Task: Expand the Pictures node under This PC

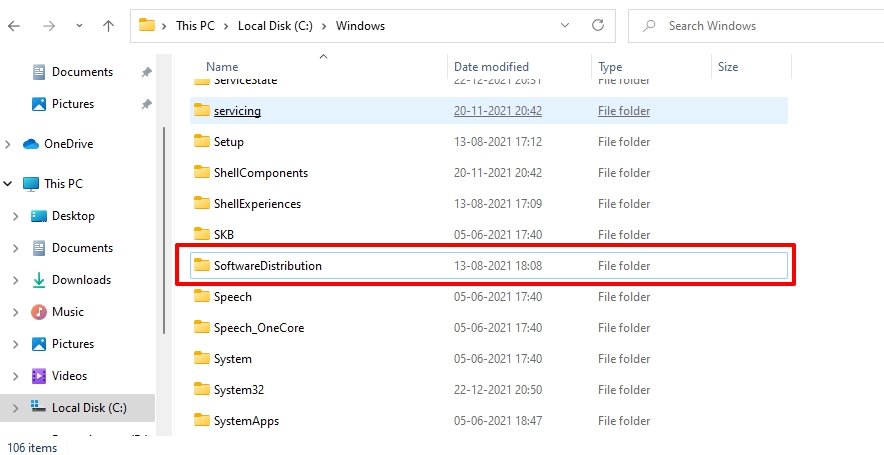Action: pyautogui.click(x=16, y=344)
